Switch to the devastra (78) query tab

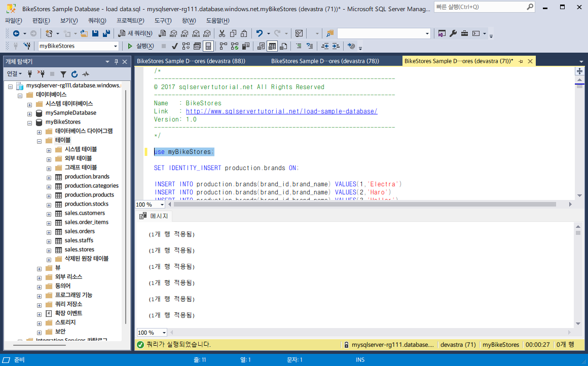pyautogui.click(x=325, y=61)
